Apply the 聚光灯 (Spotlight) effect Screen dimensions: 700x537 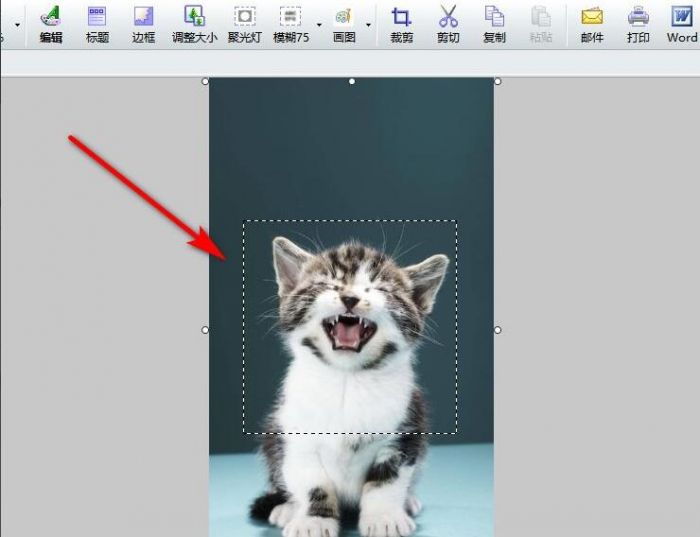coord(244,23)
